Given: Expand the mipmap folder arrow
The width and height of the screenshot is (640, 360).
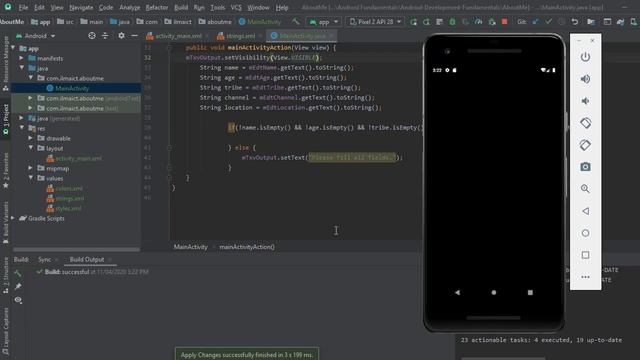Looking at the screenshot, I should (x=31, y=168).
